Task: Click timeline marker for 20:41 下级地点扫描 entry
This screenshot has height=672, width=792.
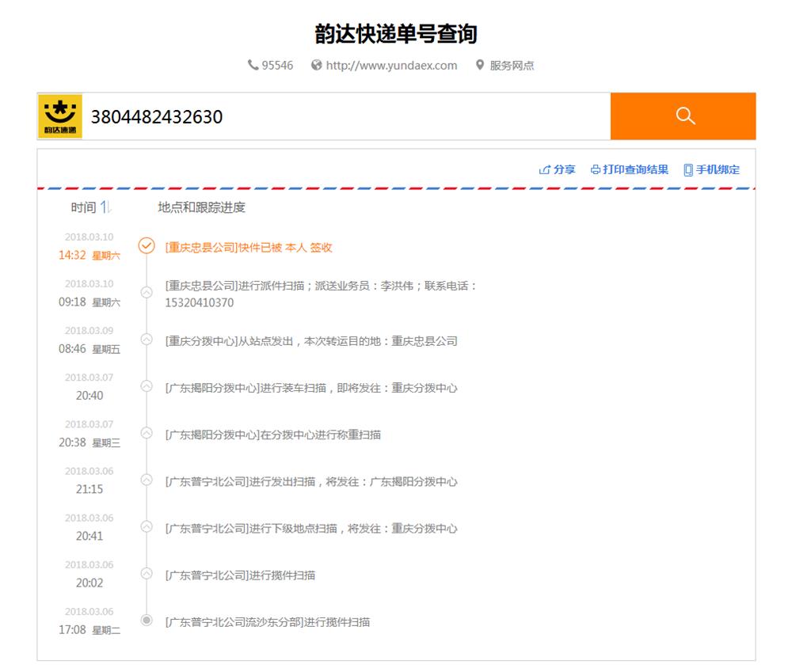Action: (147, 526)
